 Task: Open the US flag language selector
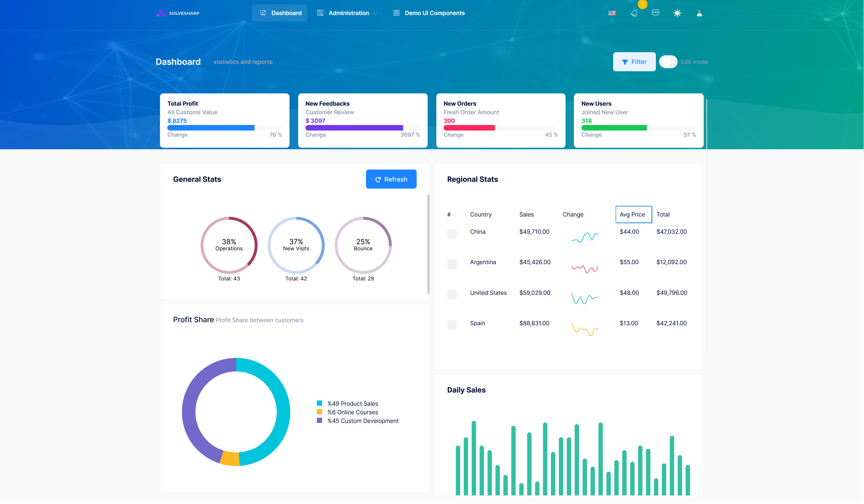[612, 13]
